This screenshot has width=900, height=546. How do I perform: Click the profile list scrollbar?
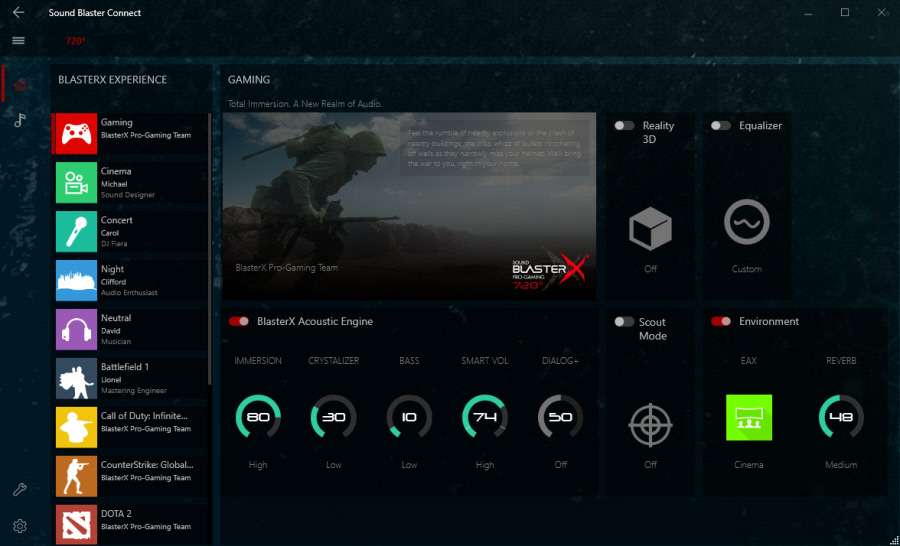pyautogui.click(x=210, y=250)
